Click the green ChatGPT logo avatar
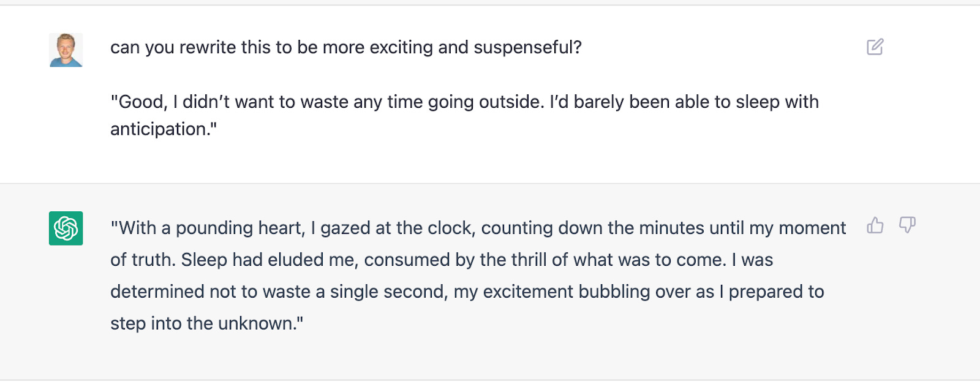980x392 pixels. pyautogui.click(x=66, y=228)
